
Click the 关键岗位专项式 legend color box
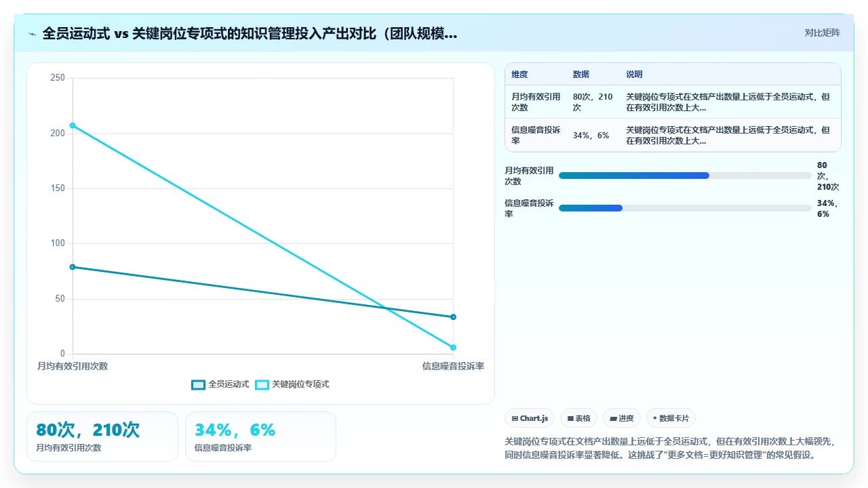(262, 384)
